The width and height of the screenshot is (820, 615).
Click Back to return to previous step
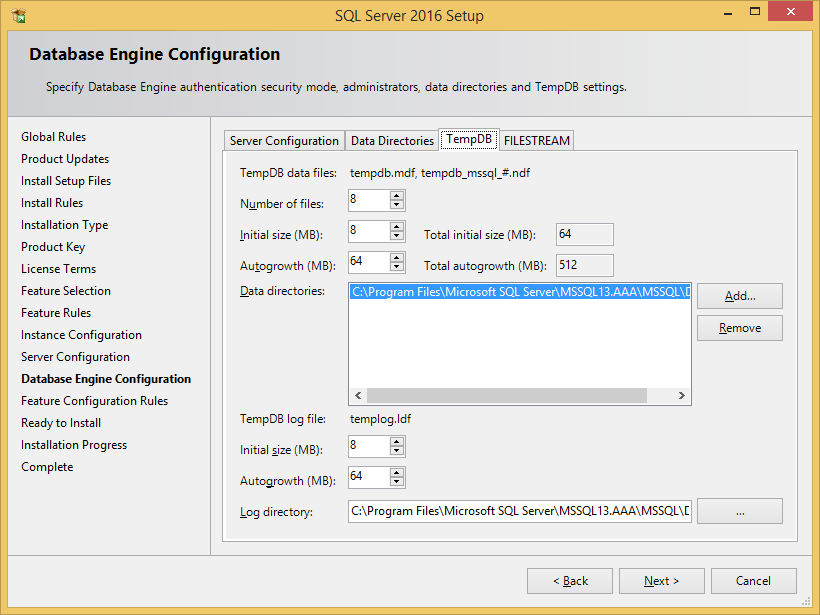click(569, 581)
